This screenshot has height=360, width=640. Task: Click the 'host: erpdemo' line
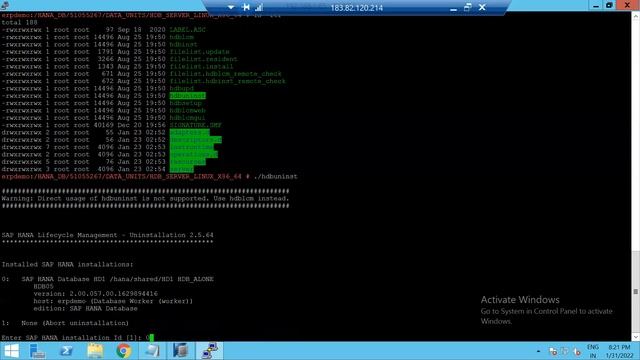click(113, 301)
